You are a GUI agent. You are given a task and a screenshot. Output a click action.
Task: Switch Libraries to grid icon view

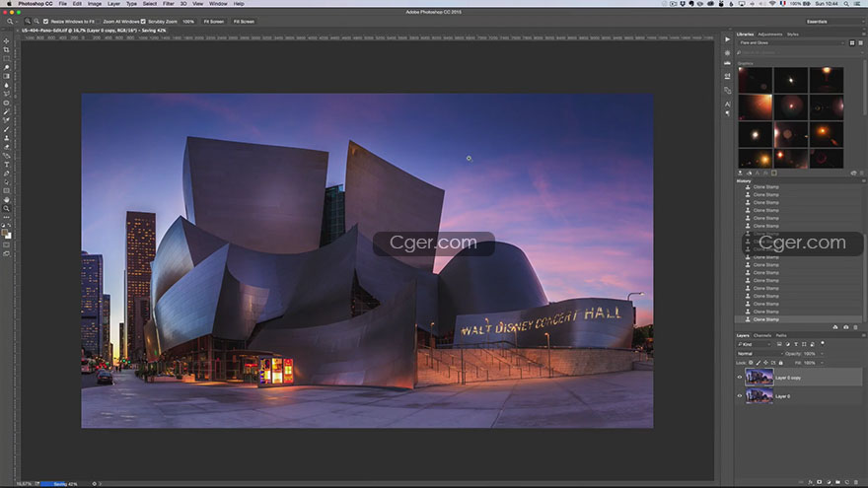(852, 42)
